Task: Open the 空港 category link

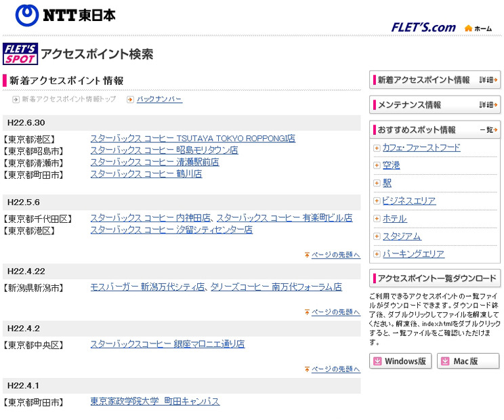Action: click(x=391, y=165)
